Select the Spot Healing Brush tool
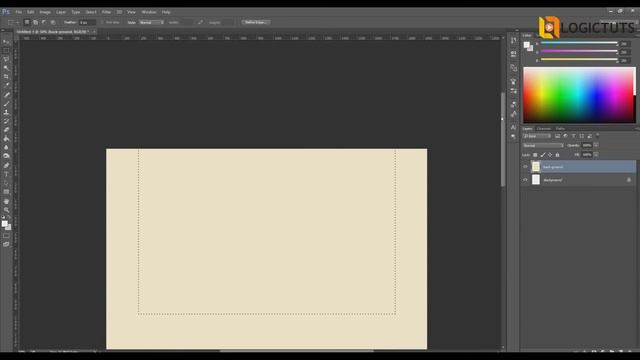Screen dimensions: 640x360 coord(6,95)
